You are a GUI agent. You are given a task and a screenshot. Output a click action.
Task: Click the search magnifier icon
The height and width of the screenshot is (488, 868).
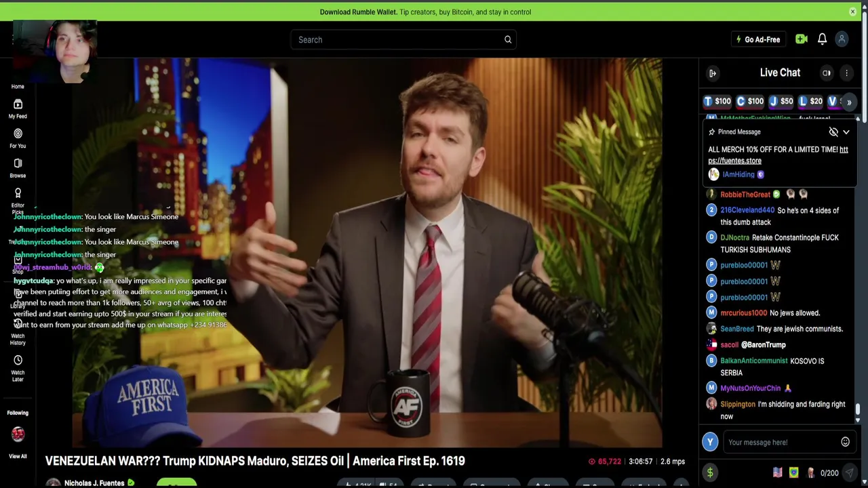(508, 39)
